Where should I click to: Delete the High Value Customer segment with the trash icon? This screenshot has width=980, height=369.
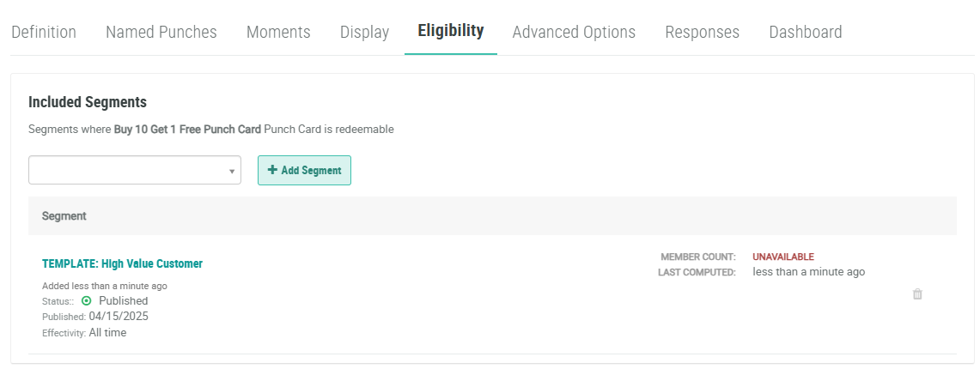[917, 294]
